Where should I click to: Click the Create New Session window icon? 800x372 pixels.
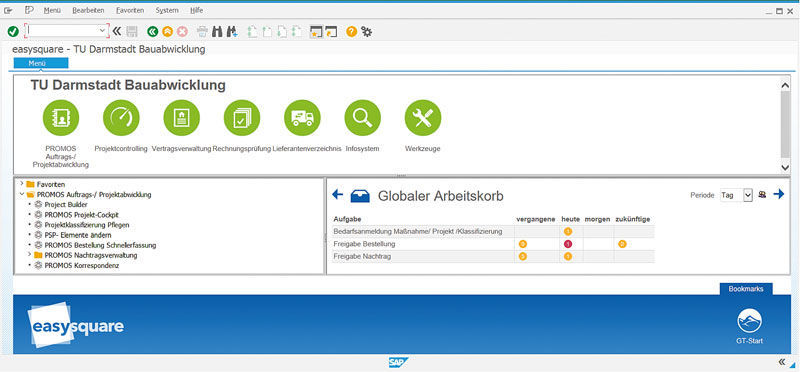[x=316, y=32]
